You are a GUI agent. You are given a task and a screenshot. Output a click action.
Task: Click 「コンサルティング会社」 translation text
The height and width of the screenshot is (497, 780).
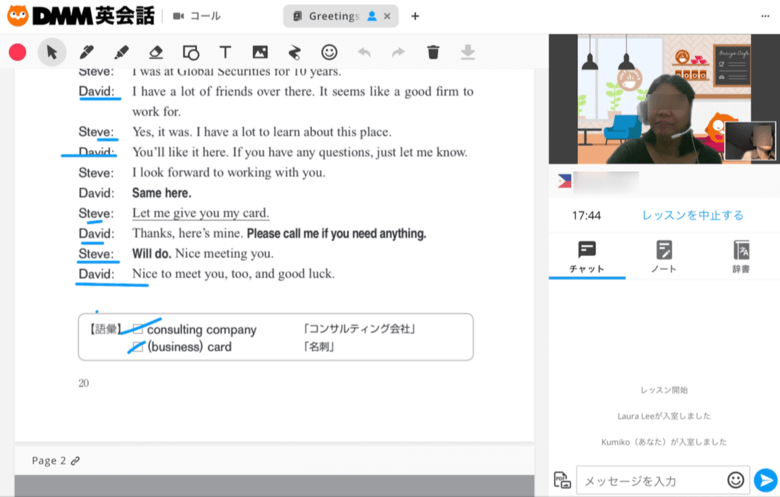[359, 329]
